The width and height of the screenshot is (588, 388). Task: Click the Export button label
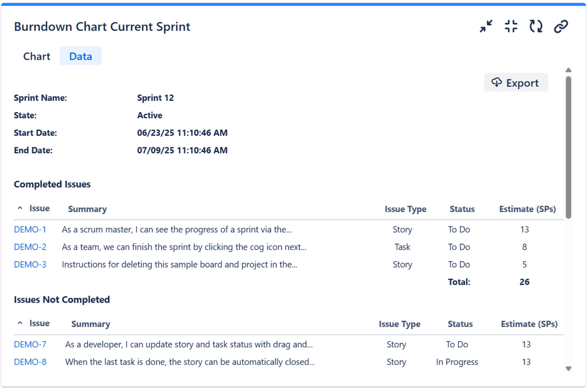click(x=522, y=83)
